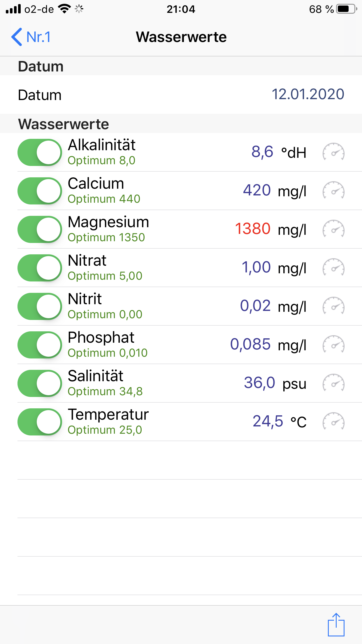
Task: Change the date 12.01.2020
Action: point(308,94)
